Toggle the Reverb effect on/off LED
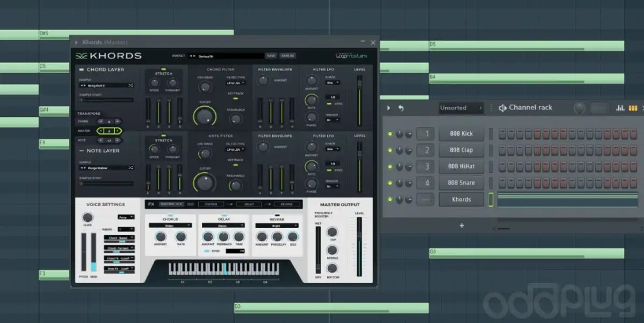 277,215
